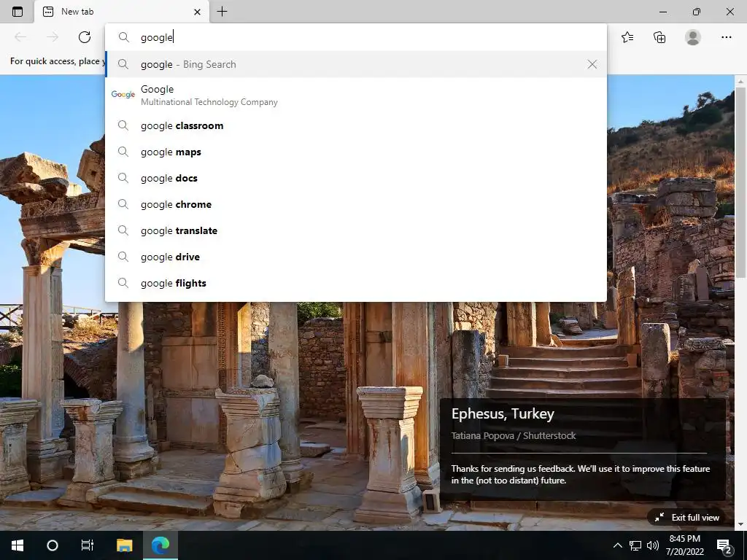Select google - Bing Search suggestion

356,64
